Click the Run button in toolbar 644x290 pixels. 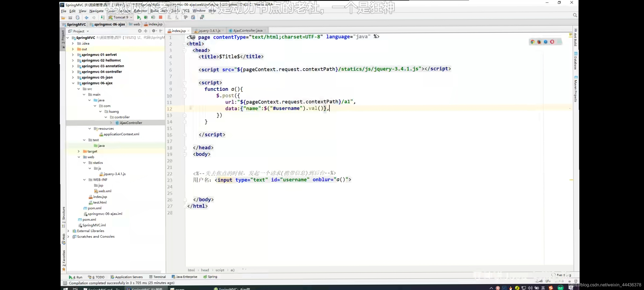(138, 17)
